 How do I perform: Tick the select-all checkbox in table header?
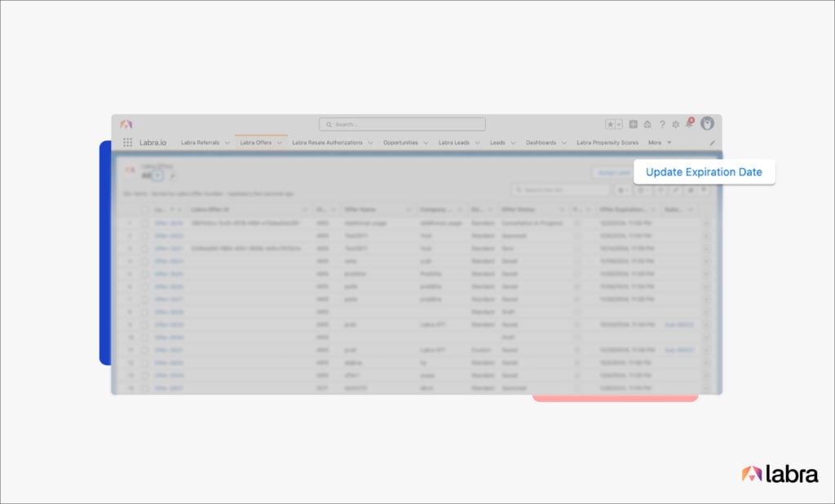145,210
